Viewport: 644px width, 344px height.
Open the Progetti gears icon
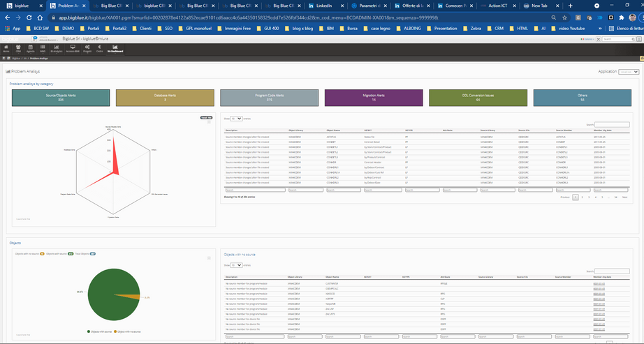87,49
